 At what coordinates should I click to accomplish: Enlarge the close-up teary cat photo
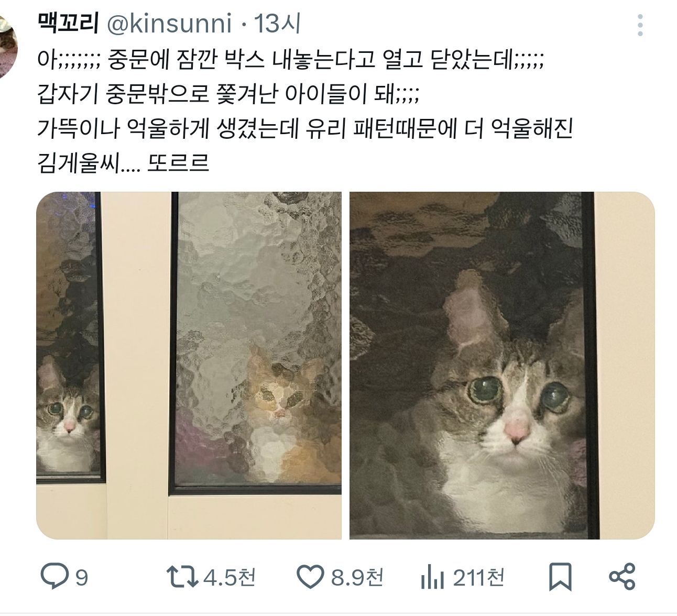point(502,366)
